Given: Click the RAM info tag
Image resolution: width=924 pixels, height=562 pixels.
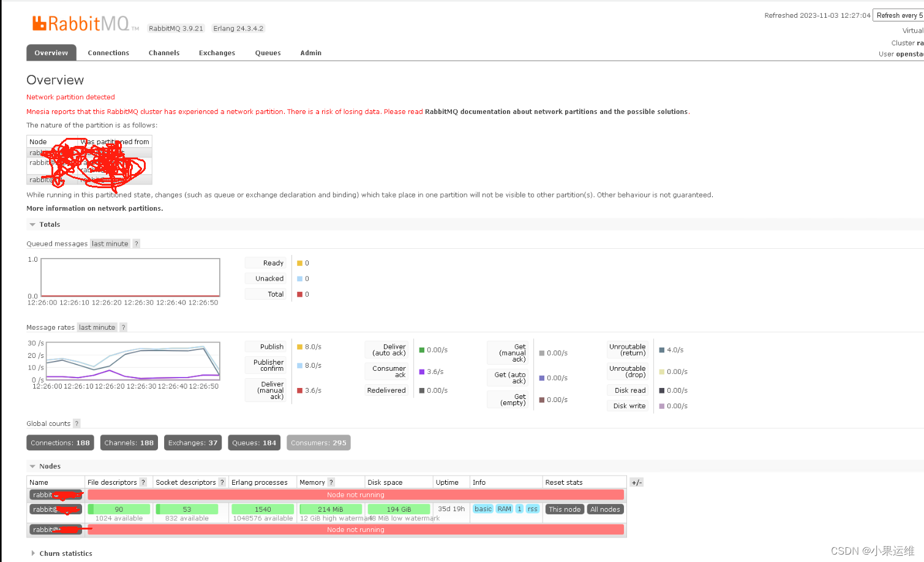Looking at the screenshot, I should click(505, 509).
